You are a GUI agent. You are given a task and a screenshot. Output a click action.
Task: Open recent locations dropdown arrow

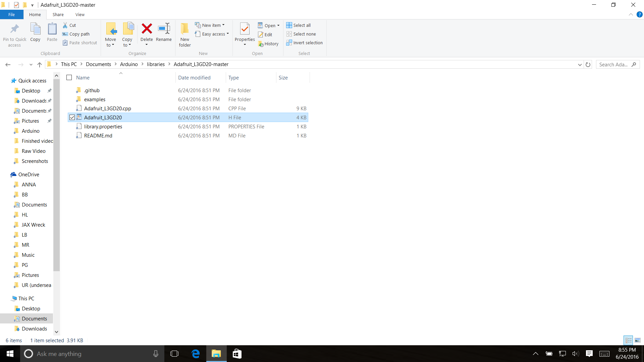pyautogui.click(x=31, y=65)
